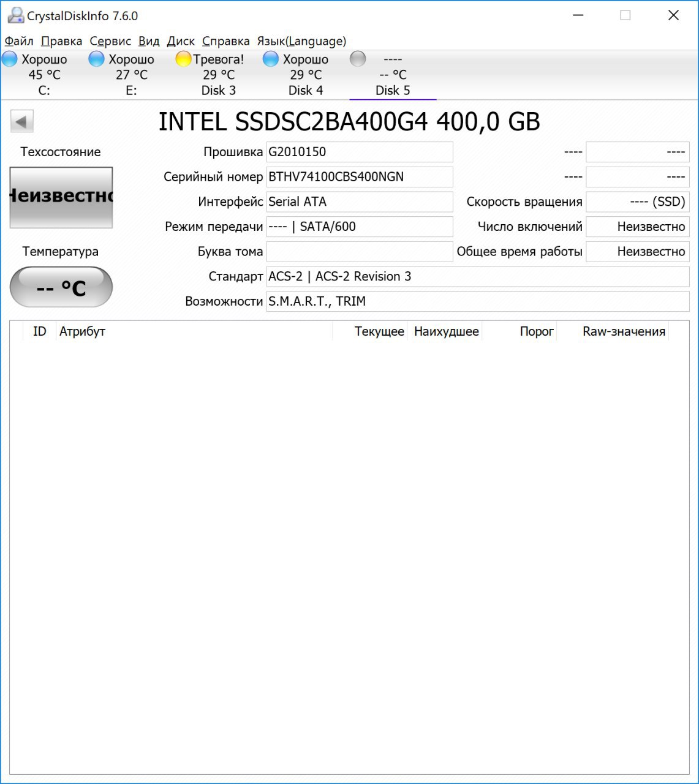
Task: Click the Текущее column header
Action: tap(370, 331)
